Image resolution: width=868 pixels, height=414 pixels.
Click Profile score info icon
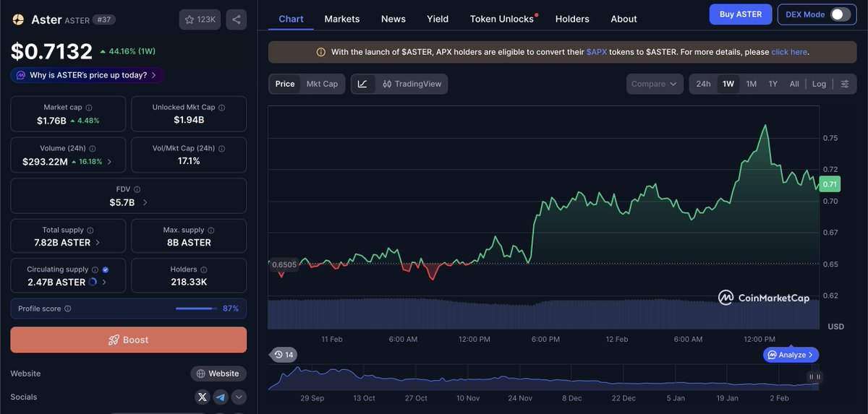68,309
